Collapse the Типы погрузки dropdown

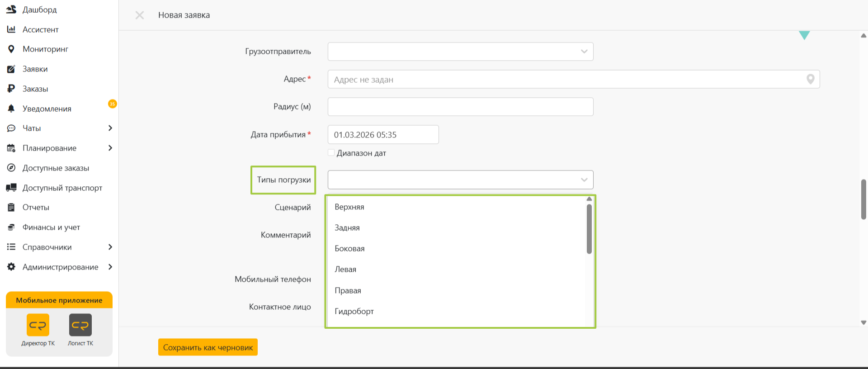tap(584, 180)
